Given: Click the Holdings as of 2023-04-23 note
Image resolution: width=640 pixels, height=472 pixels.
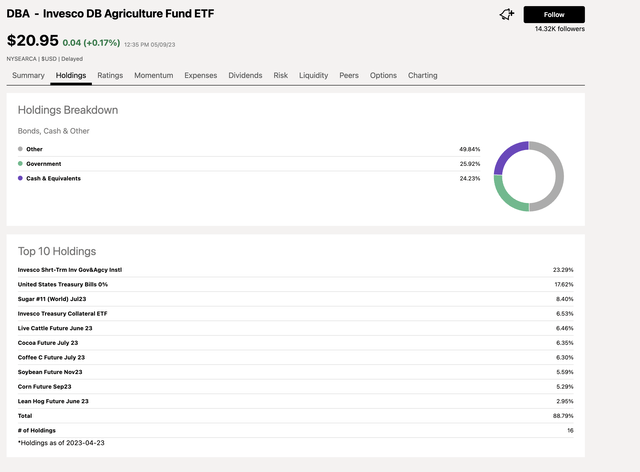Looking at the screenshot, I should [x=61, y=443].
